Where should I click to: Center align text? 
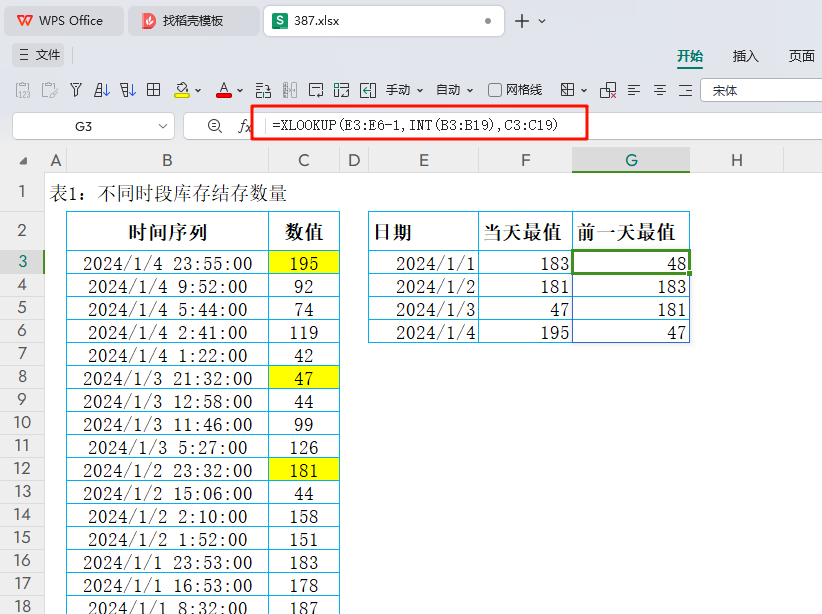tap(660, 90)
